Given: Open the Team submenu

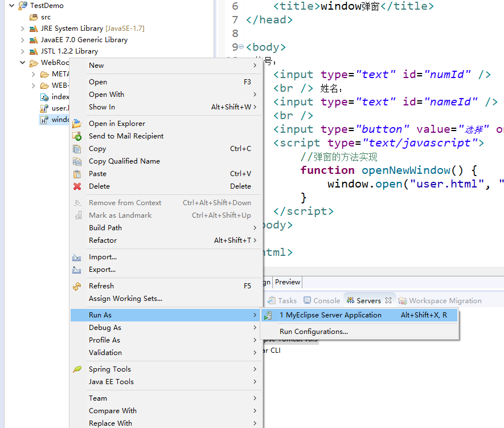Looking at the screenshot, I should [x=166, y=398].
